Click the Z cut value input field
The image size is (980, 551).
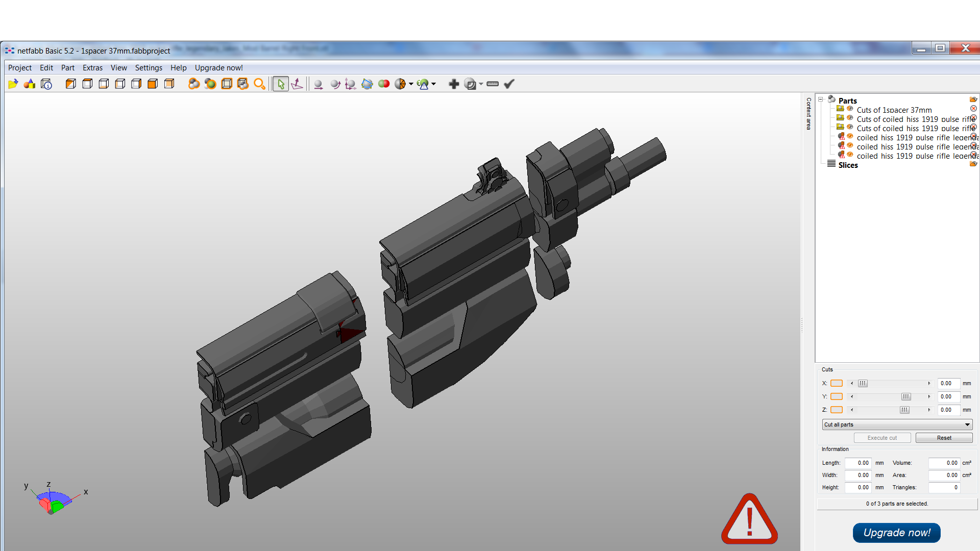coord(948,410)
